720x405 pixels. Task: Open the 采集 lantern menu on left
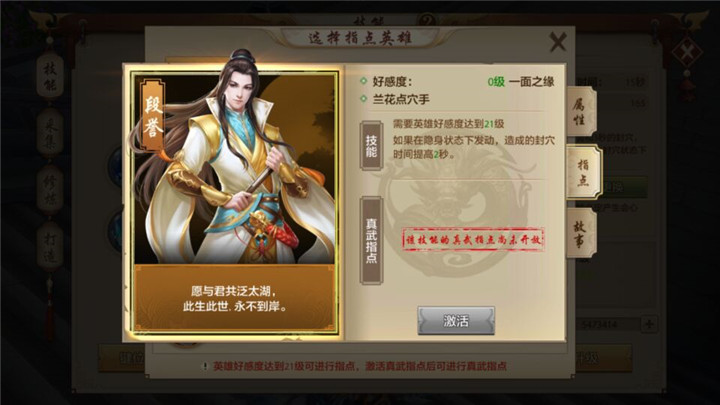click(x=50, y=133)
